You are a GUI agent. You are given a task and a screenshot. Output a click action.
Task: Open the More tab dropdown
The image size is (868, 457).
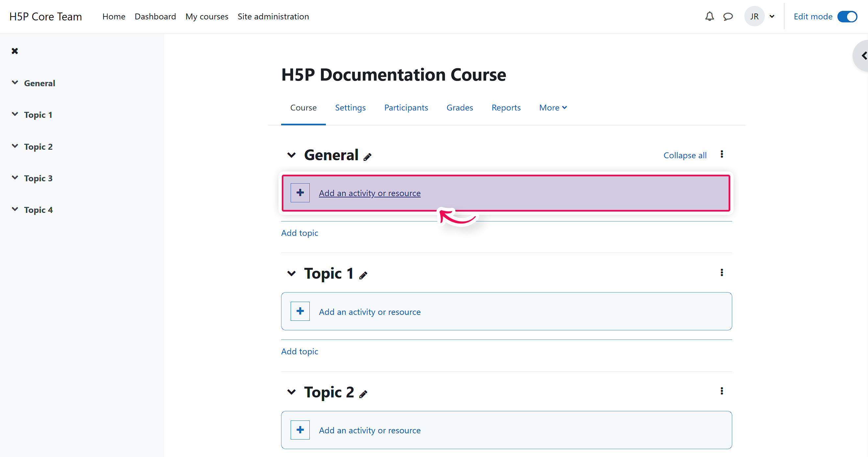pos(553,108)
